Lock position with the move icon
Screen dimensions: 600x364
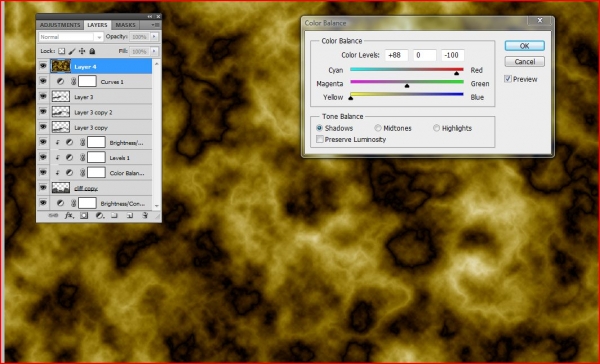tap(82, 51)
